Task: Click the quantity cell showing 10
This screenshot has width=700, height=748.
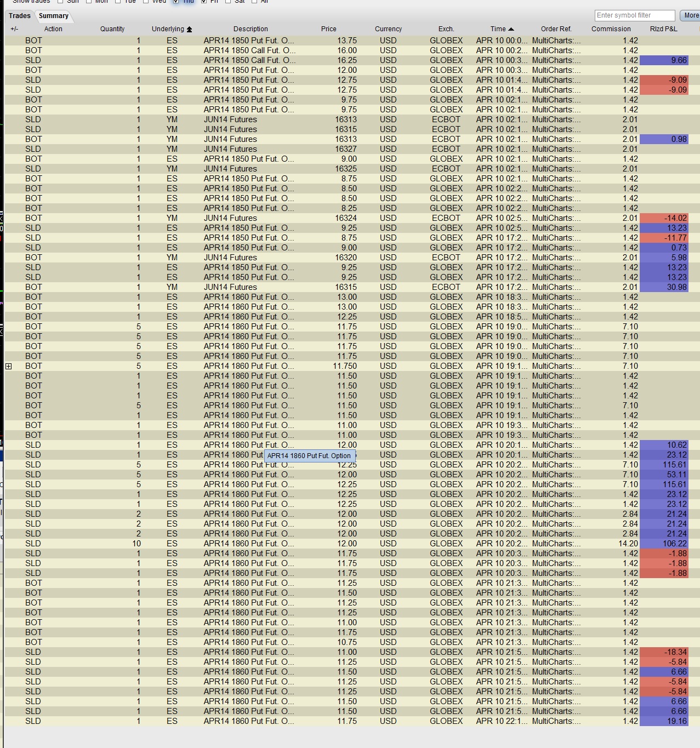Action: tap(136, 544)
